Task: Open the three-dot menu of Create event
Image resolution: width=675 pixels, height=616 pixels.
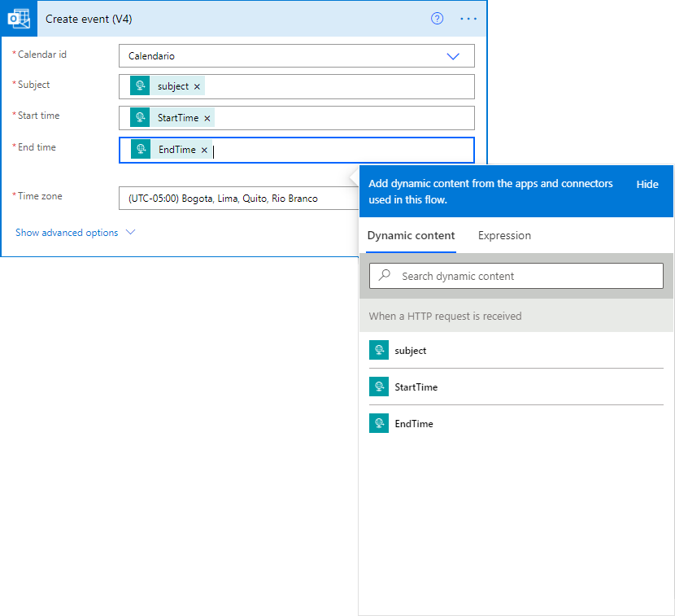Action: pos(468,19)
